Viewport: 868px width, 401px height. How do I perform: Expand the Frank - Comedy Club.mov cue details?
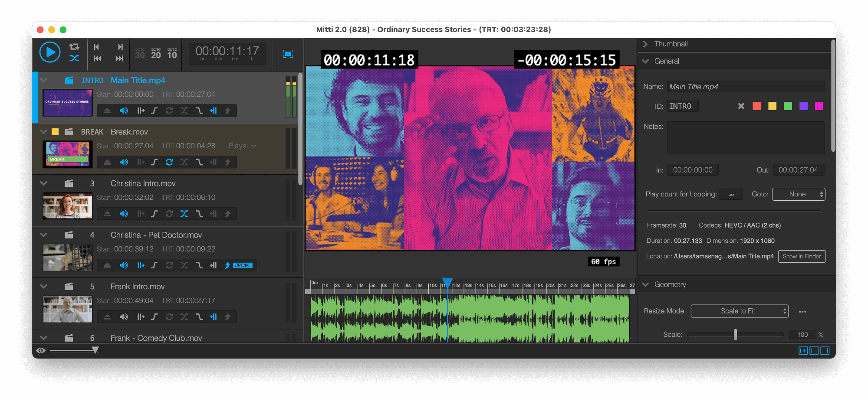pos(43,338)
